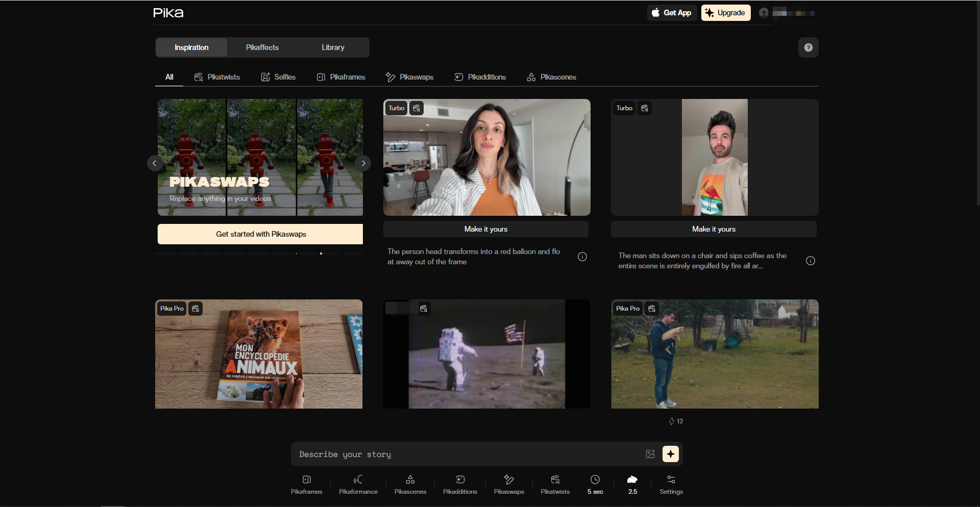980x507 pixels.
Task: Expand the 2.5 model version selector
Action: [x=632, y=484]
